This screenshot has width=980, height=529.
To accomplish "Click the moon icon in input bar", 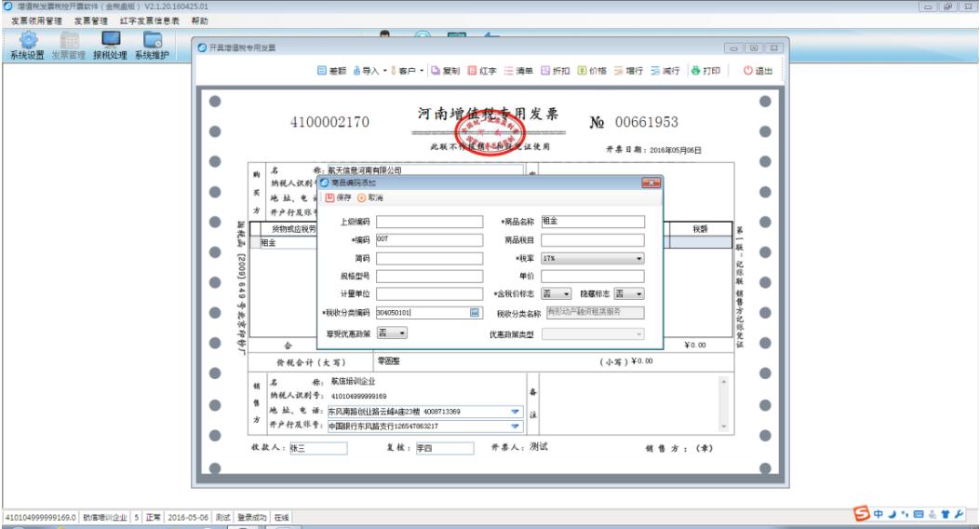I will pyautogui.click(x=892, y=514).
